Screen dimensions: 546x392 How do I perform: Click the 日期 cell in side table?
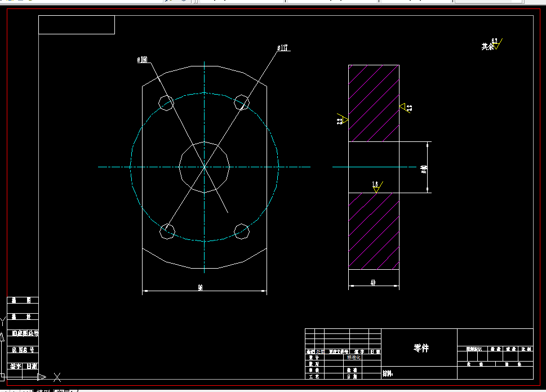click(32, 366)
